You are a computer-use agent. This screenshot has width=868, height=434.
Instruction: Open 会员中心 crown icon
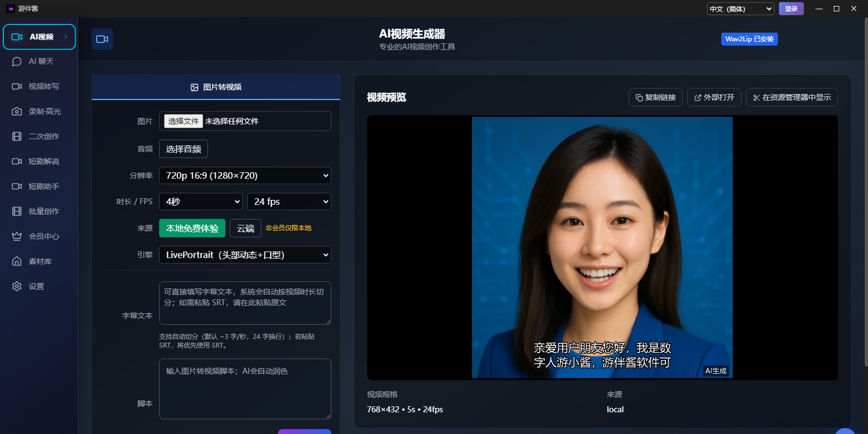17,236
